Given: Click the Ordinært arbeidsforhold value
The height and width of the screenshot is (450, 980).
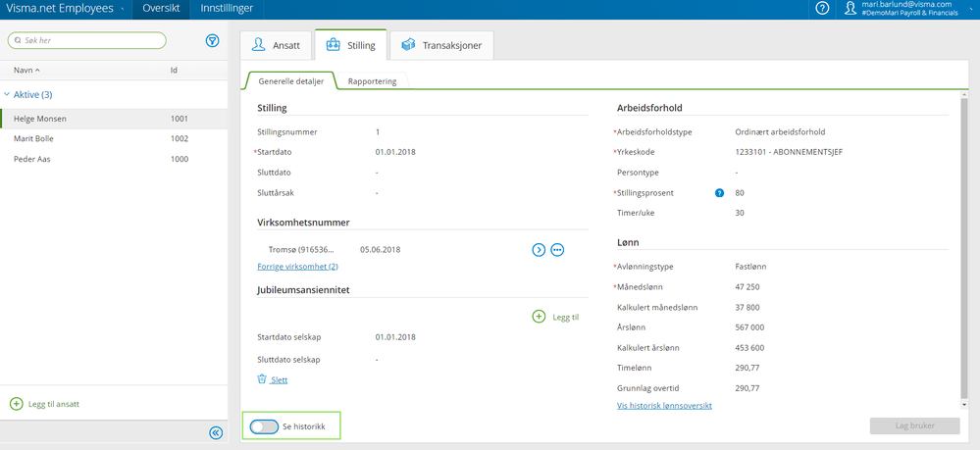Looking at the screenshot, I should [781, 132].
